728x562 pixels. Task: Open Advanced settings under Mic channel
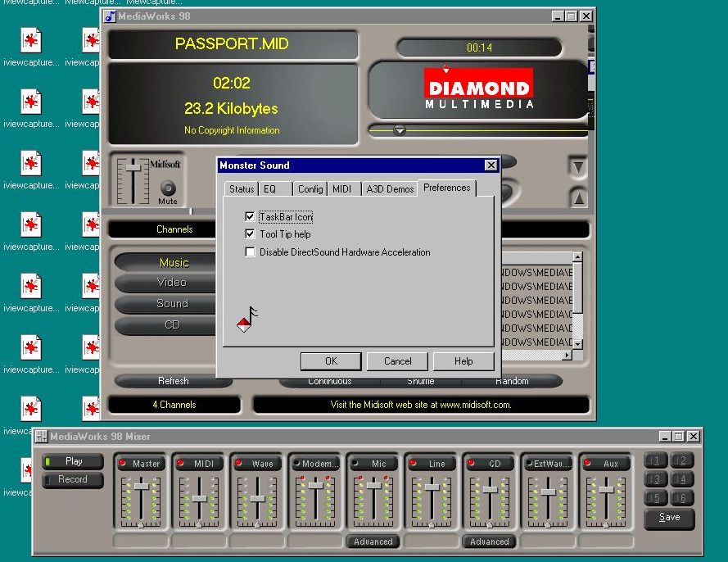tap(373, 542)
